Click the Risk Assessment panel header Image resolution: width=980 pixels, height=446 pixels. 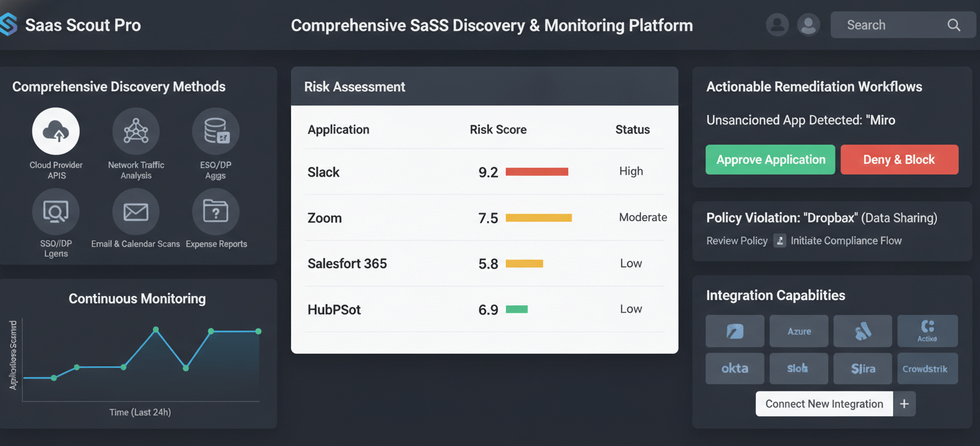point(484,86)
